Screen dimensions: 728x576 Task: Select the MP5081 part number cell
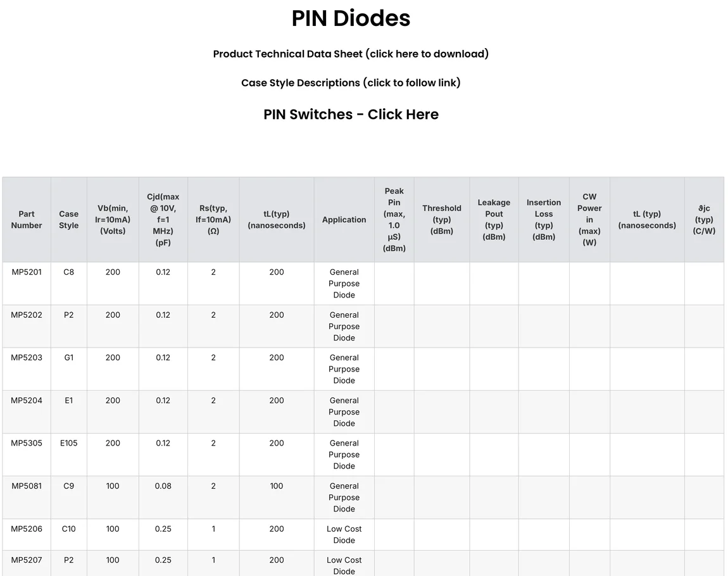pos(27,486)
